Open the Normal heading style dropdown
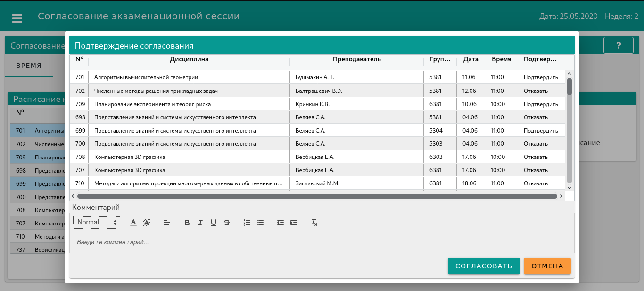Image resolution: width=644 pixels, height=291 pixels. click(97, 223)
